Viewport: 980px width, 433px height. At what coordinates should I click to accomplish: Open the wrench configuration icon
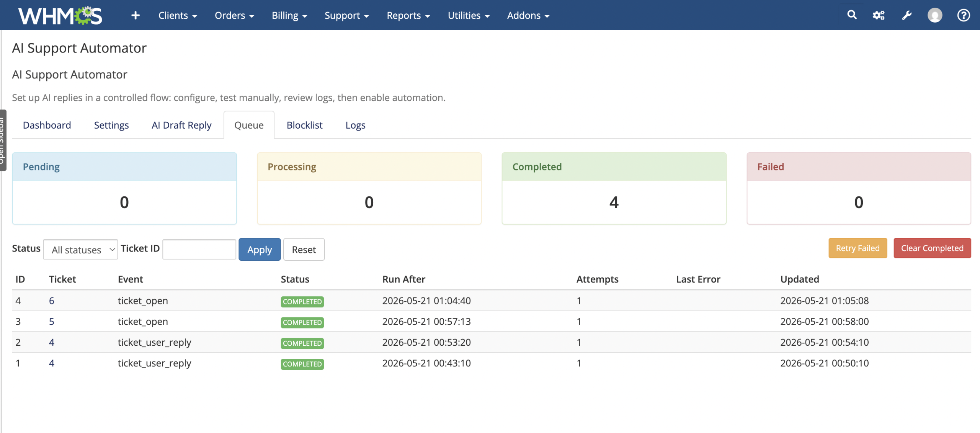click(x=906, y=15)
